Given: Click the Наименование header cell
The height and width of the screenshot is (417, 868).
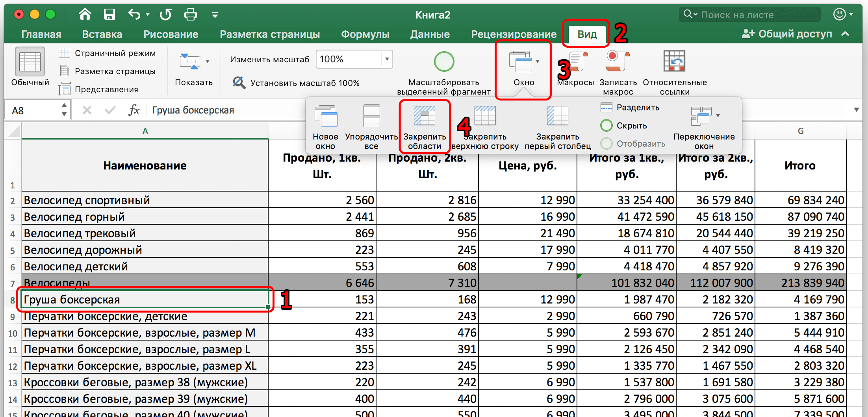Looking at the screenshot, I should [x=145, y=166].
